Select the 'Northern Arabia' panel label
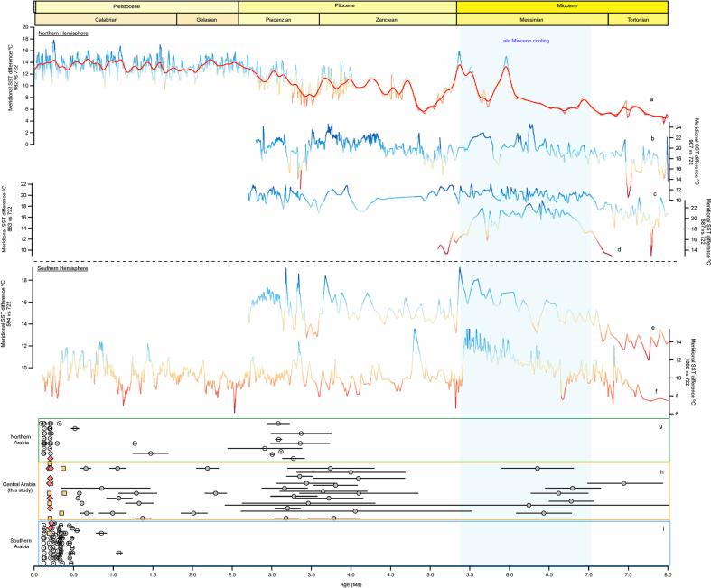711x588 pixels. pyautogui.click(x=21, y=440)
